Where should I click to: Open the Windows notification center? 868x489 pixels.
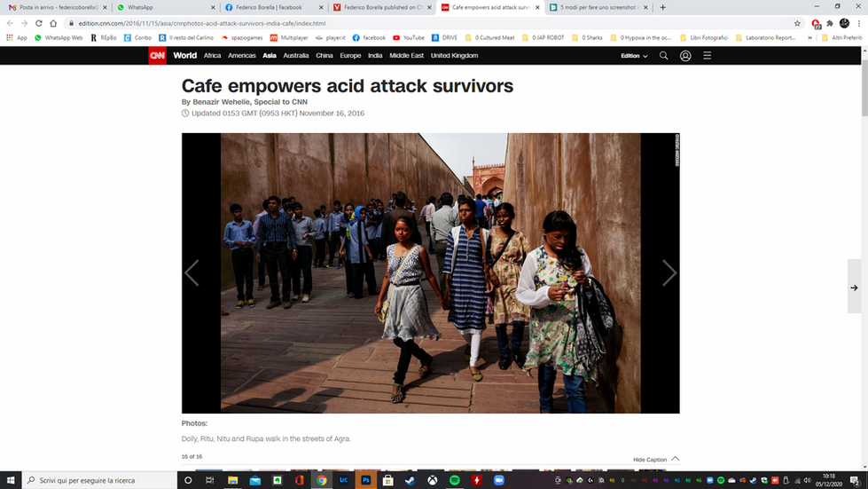coord(856,480)
